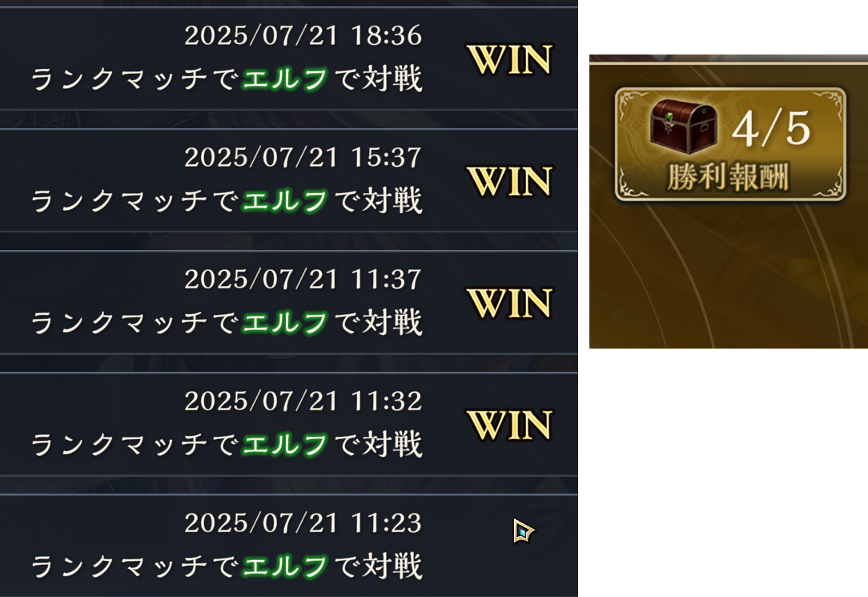The width and height of the screenshot is (868, 597).
Task: Click ランクマッチ text in the 18:36 entry
Action: coord(119,79)
